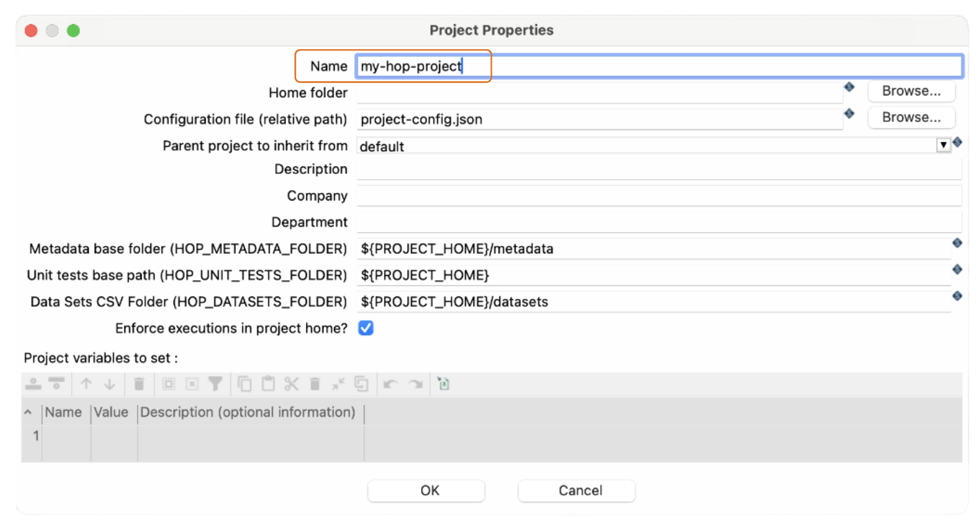Click the move row up arrow icon

point(87,384)
